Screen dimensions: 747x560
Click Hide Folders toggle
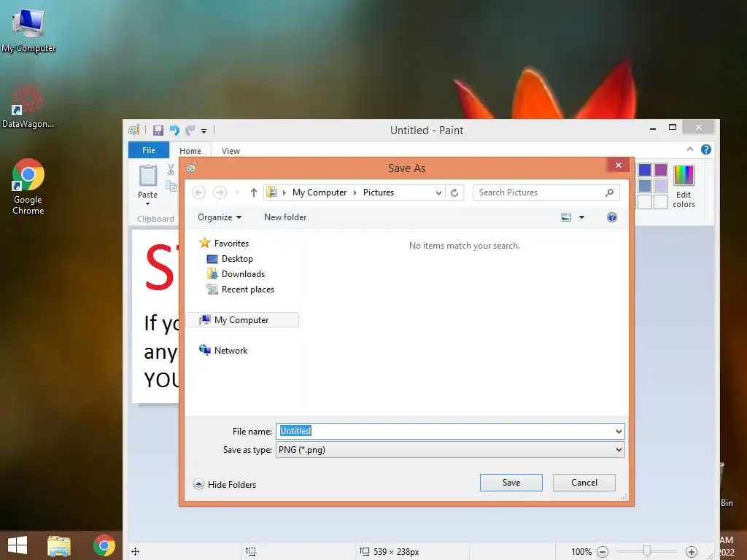225,484
